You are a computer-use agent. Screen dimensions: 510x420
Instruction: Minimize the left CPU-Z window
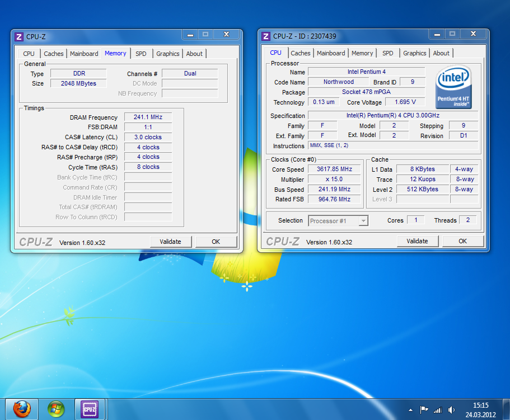pos(190,35)
